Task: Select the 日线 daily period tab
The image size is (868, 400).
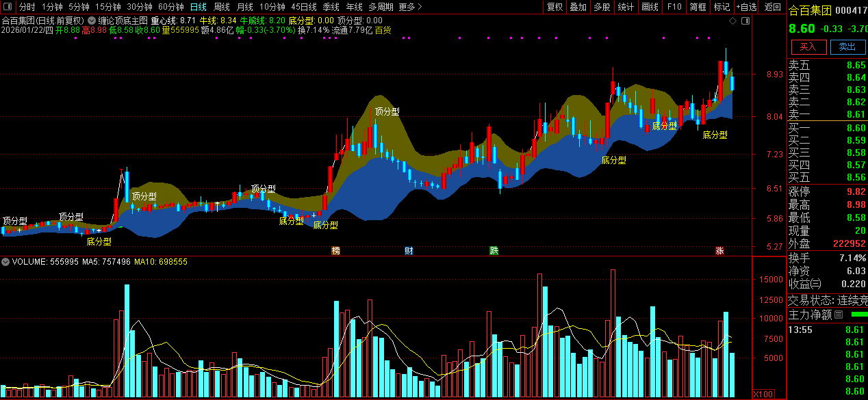Action: point(198,7)
